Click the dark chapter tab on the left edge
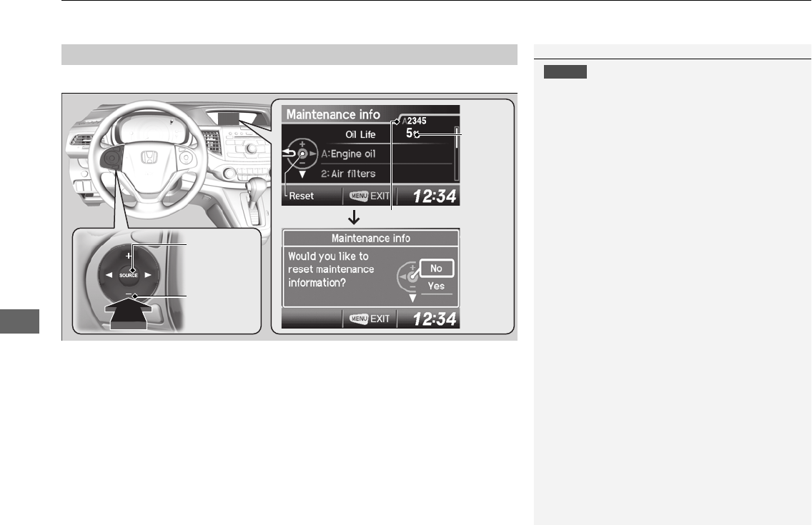This screenshot has height=525, width=812. point(20,321)
